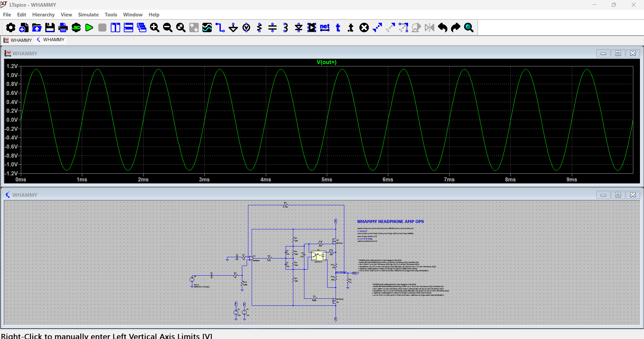Select the Diode tool

299,27
